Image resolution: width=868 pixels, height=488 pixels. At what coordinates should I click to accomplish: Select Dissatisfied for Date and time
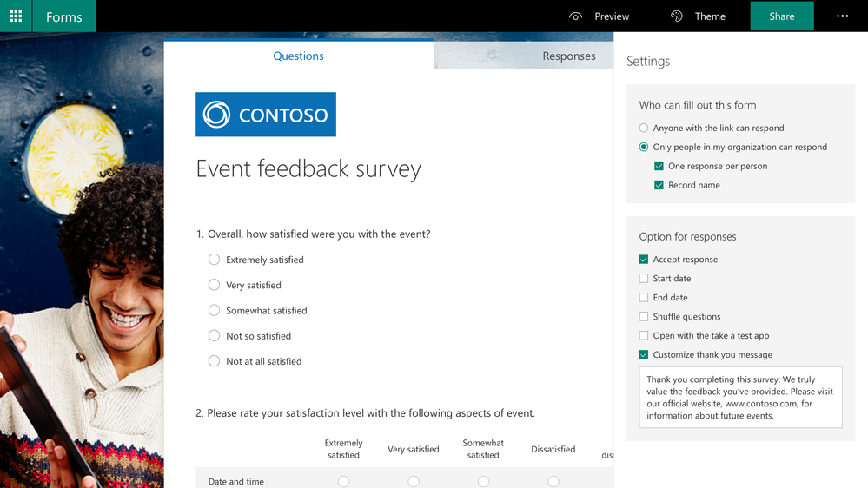[553, 481]
